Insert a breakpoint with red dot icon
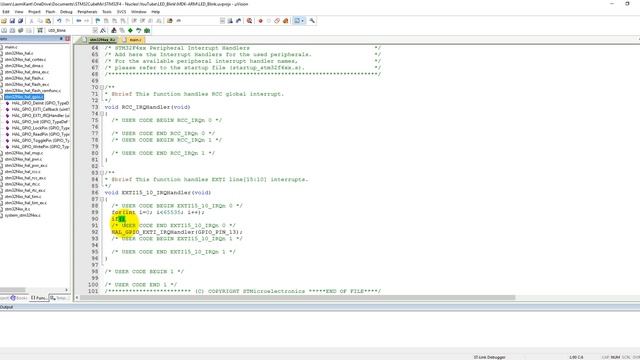The height and width of the screenshot is (360, 640). [x=260, y=21]
